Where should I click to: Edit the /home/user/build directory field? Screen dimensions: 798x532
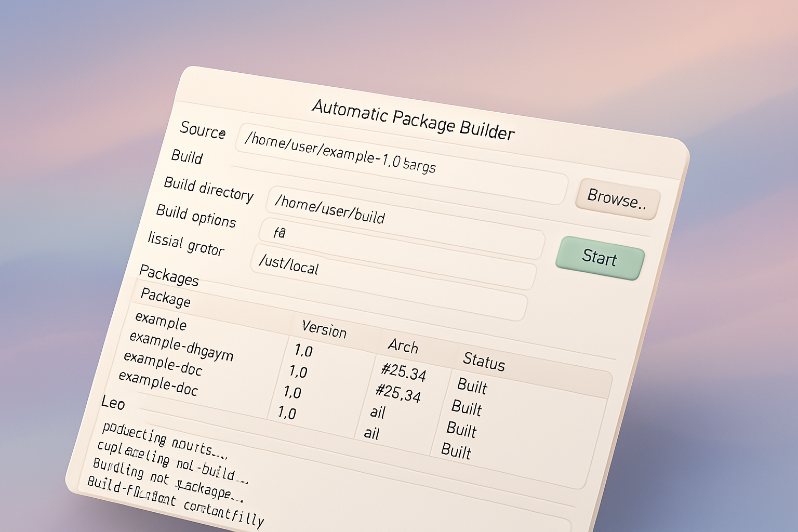point(405,222)
